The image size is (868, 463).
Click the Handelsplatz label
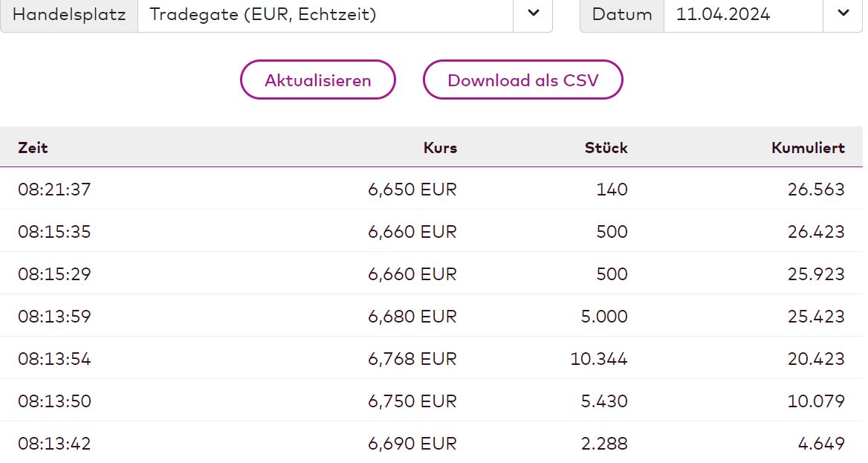click(69, 14)
